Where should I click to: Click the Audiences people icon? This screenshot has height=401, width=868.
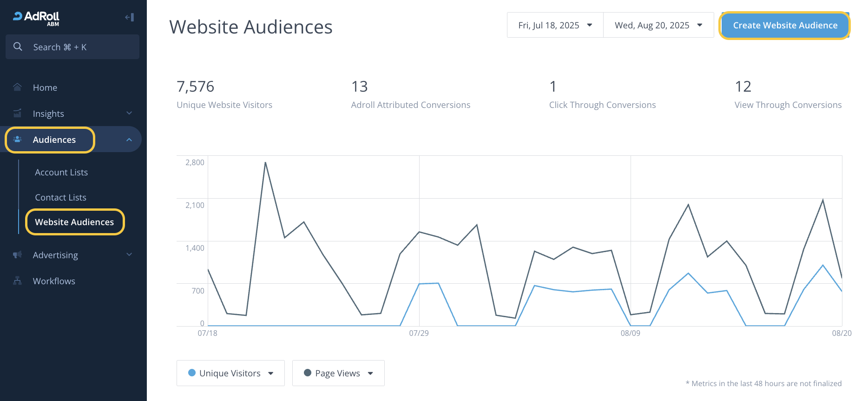pos(18,140)
